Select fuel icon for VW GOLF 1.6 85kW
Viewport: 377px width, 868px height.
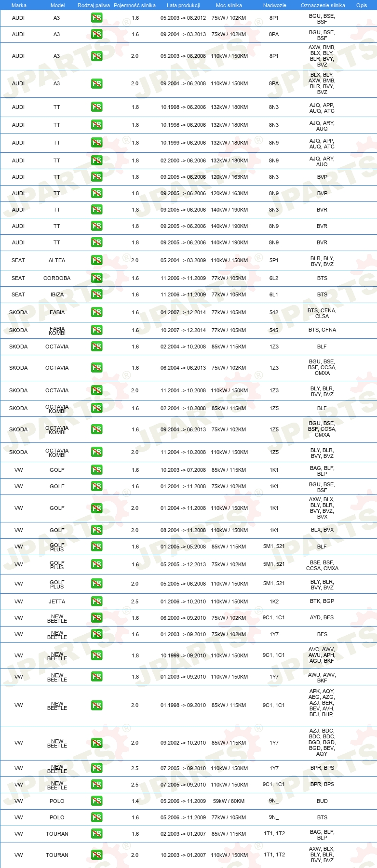coord(96,470)
